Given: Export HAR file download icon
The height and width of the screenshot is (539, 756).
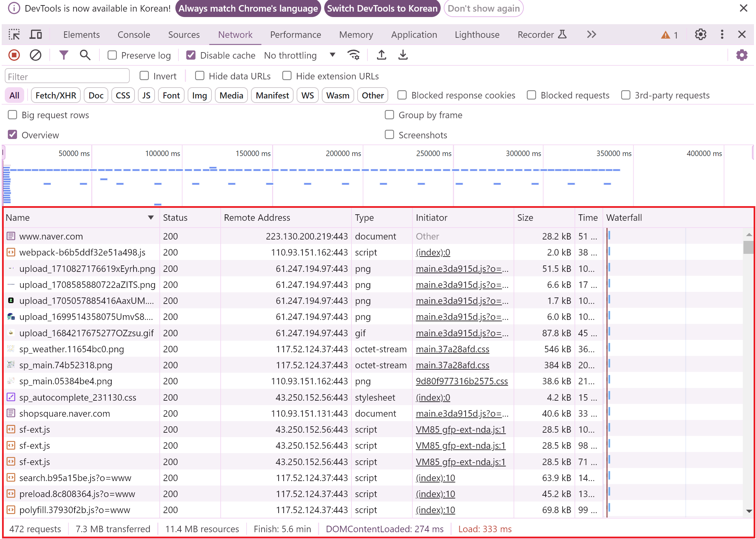Looking at the screenshot, I should pyautogui.click(x=403, y=55).
